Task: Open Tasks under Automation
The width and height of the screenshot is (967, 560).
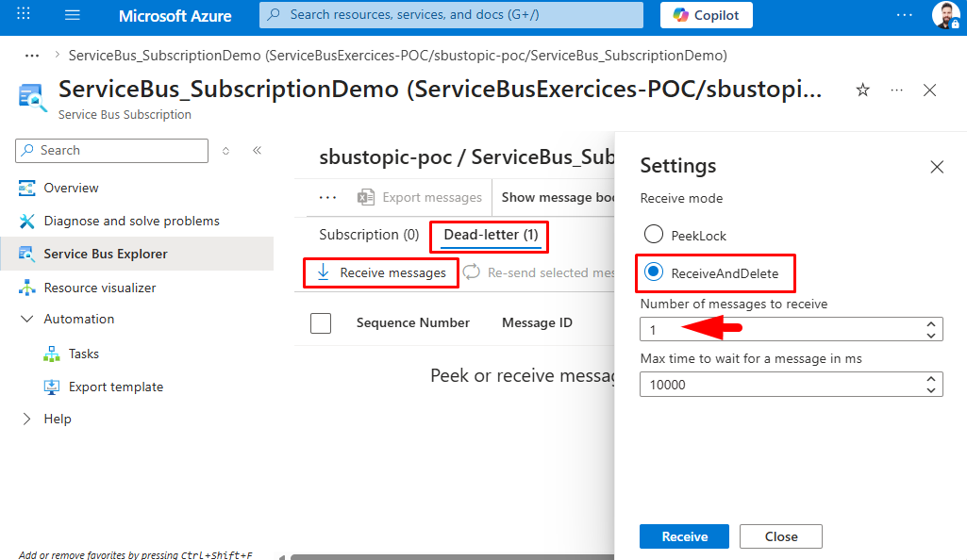Action: coord(84,354)
